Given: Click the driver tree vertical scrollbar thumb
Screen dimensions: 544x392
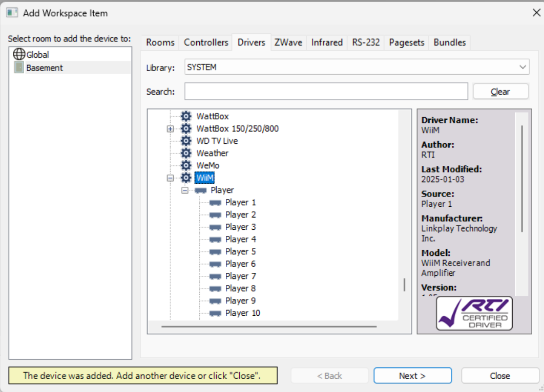Looking at the screenshot, I should [x=404, y=285].
